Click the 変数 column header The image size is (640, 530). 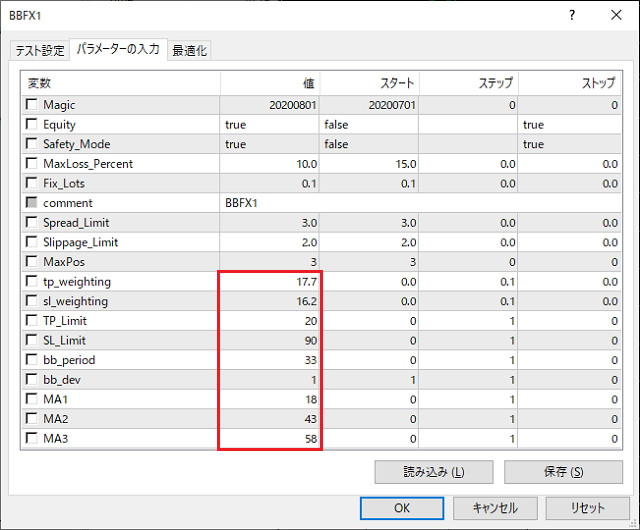[x=121, y=83]
